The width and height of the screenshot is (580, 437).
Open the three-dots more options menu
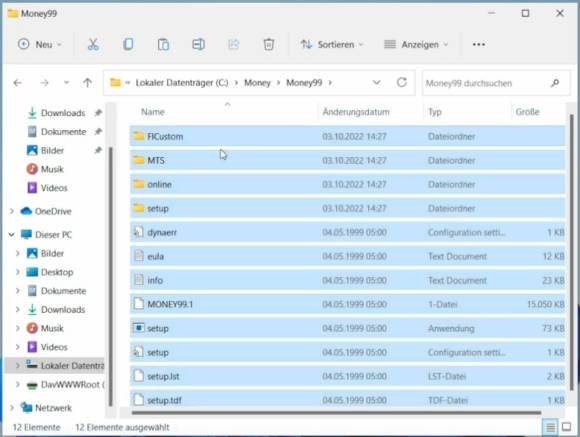coord(479,44)
